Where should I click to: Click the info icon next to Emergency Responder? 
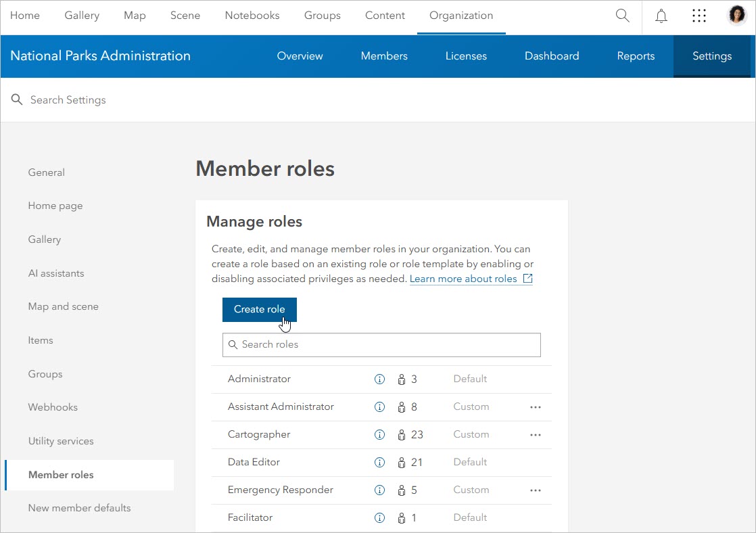pos(379,490)
